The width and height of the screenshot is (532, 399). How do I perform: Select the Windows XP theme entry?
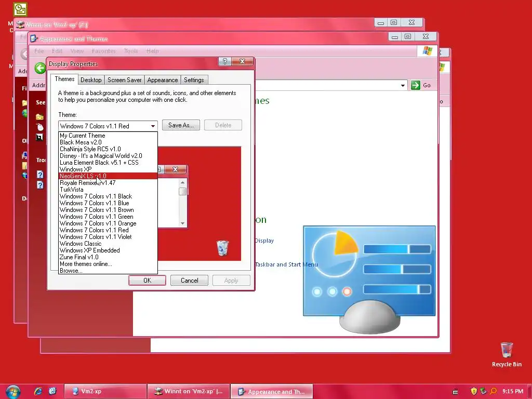pyautogui.click(x=108, y=169)
